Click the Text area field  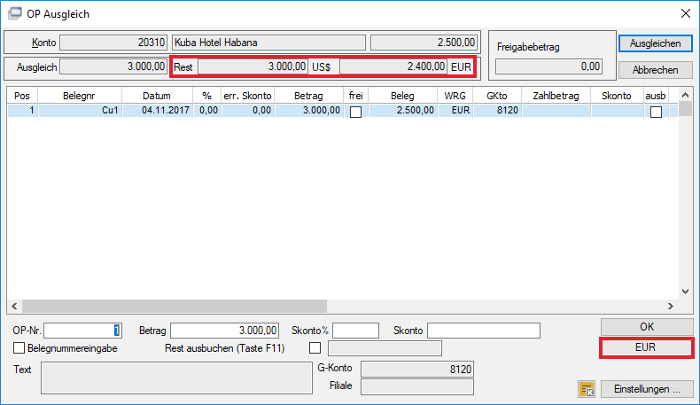177,378
